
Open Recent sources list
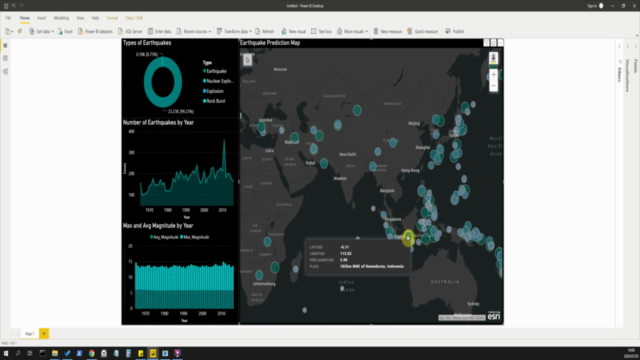[x=193, y=31]
